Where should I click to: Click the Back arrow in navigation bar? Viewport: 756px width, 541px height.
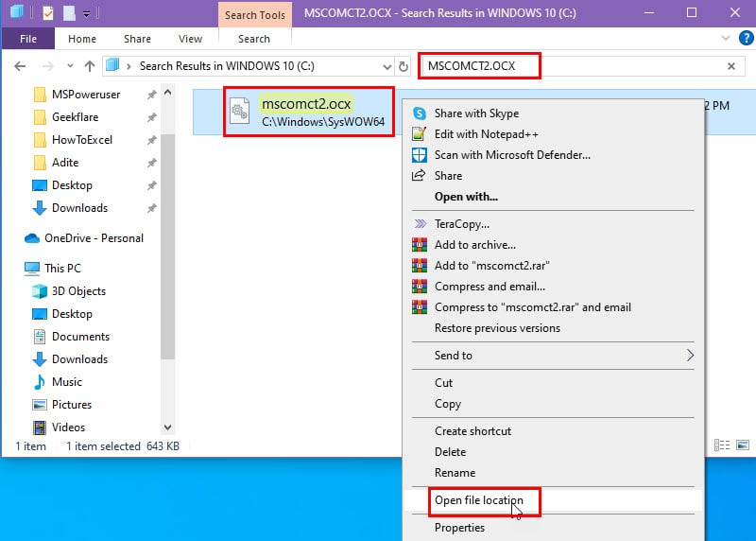(x=20, y=66)
